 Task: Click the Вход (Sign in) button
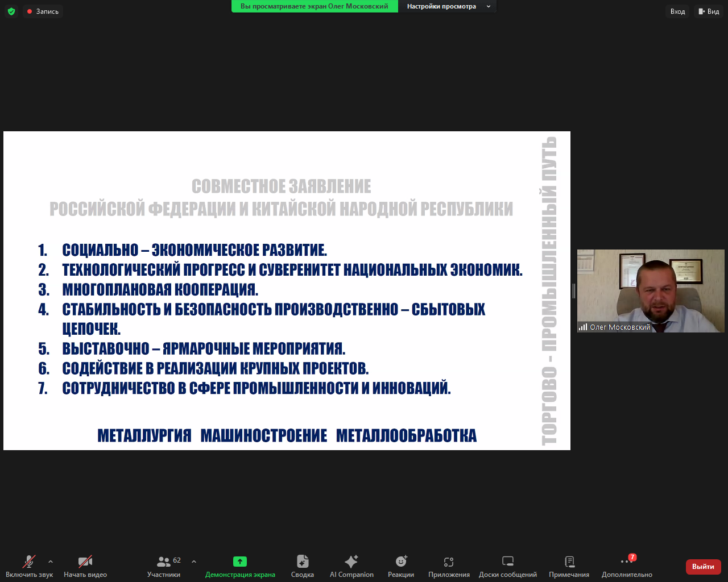tap(677, 11)
